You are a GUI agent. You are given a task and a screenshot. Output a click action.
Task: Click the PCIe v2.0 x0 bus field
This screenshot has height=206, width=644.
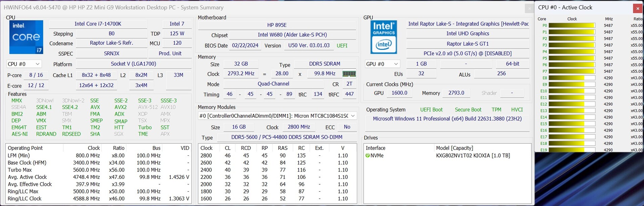point(468,54)
